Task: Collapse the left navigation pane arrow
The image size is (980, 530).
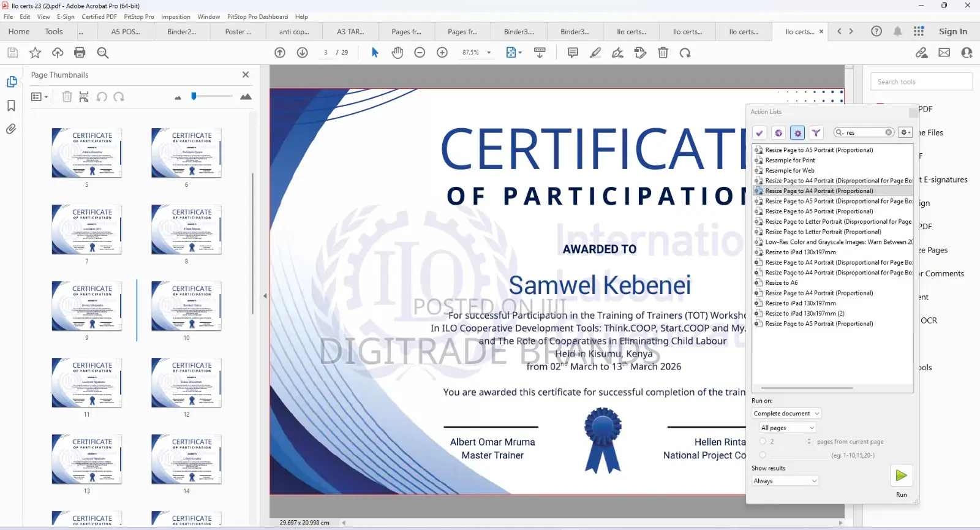Action: tap(265, 296)
